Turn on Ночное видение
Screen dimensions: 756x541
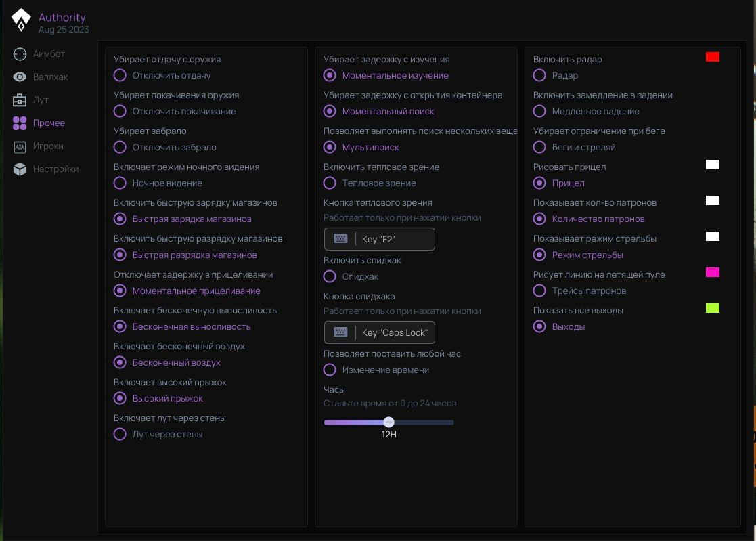pos(120,183)
